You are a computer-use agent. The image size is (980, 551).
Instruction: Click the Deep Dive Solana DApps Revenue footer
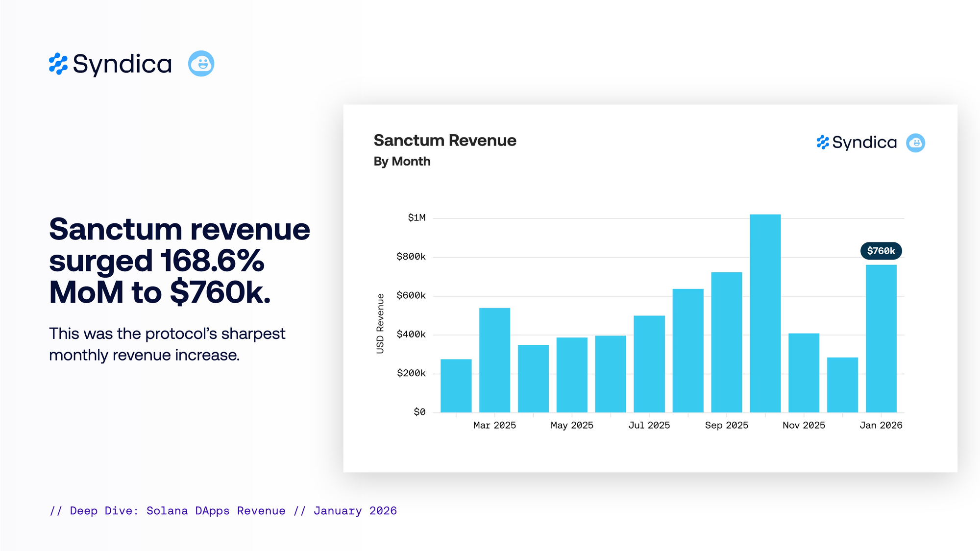[223, 511]
